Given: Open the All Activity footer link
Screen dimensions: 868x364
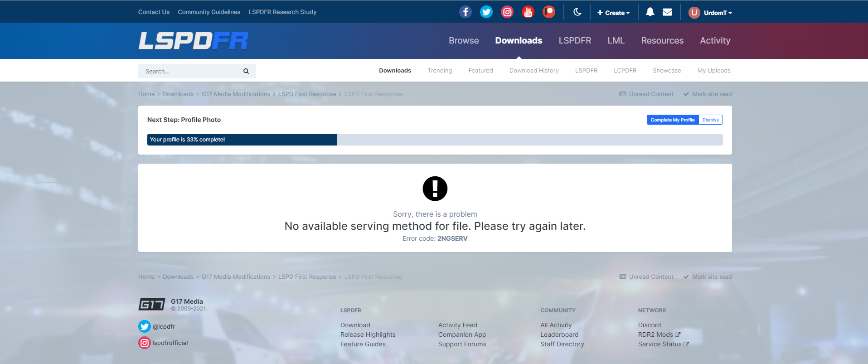Looking at the screenshot, I should point(556,325).
